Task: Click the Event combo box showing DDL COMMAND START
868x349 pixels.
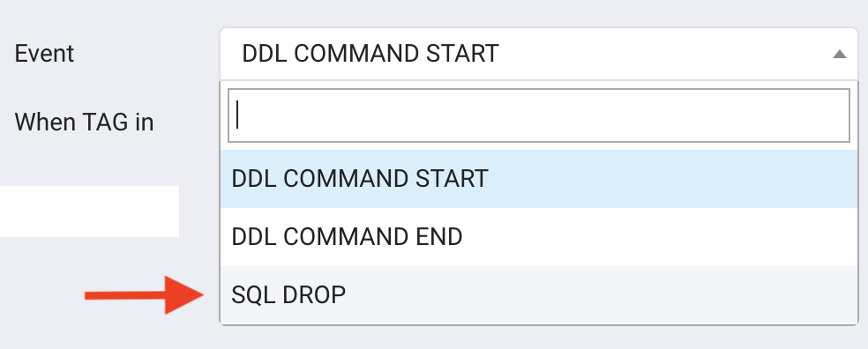Action: pos(539,54)
